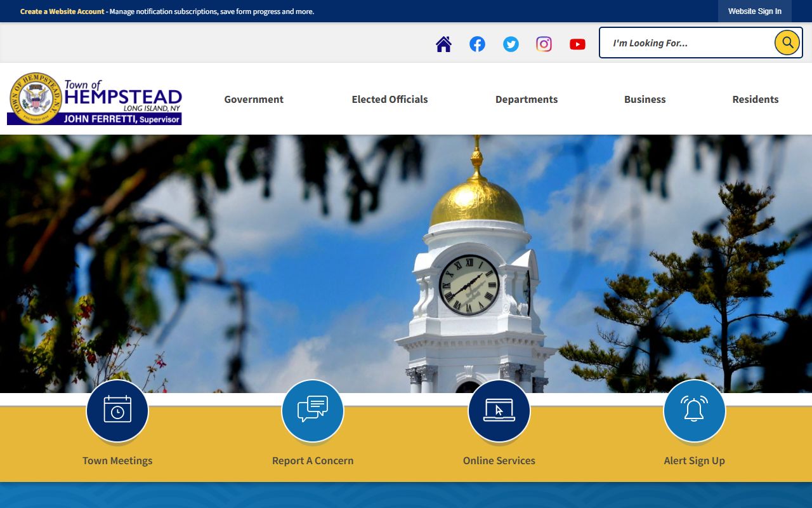Image resolution: width=812 pixels, height=508 pixels.
Task: Open the Online Services text link
Action: (x=499, y=461)
